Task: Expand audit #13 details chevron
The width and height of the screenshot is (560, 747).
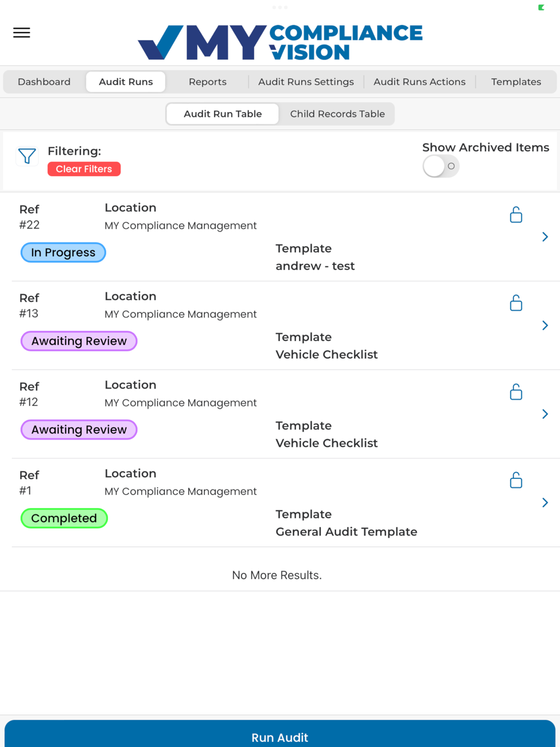Action: pos(545,325)
